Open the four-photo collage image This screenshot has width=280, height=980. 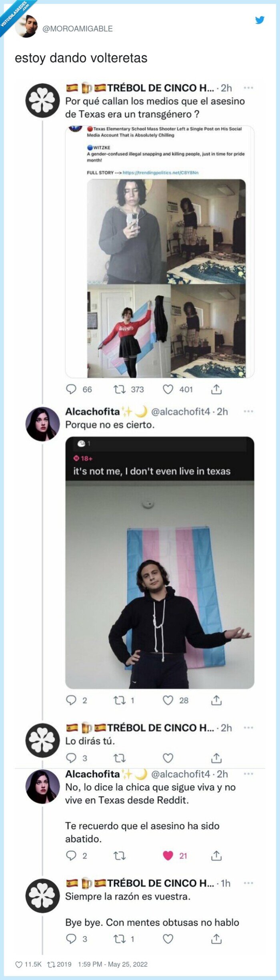tap(166, 278)
